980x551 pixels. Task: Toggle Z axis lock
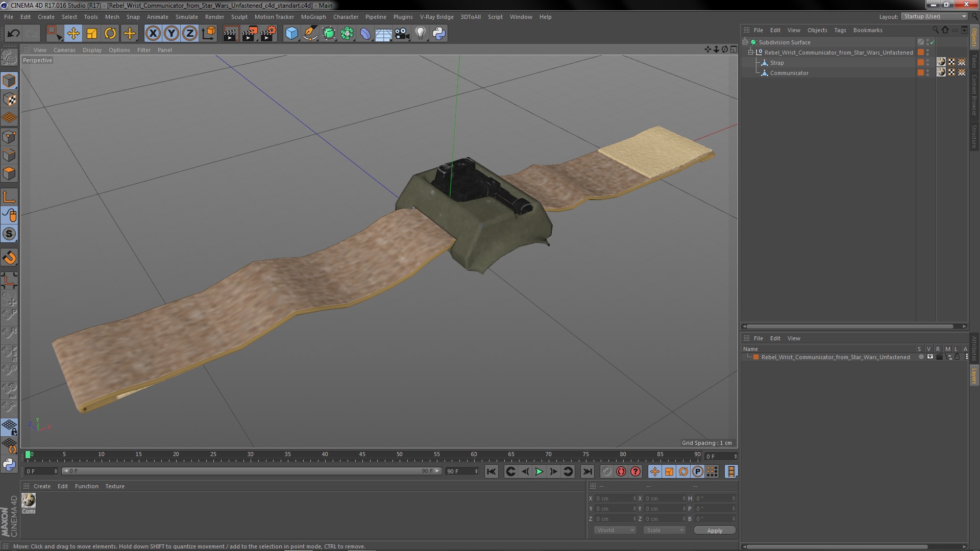[190, 34]
